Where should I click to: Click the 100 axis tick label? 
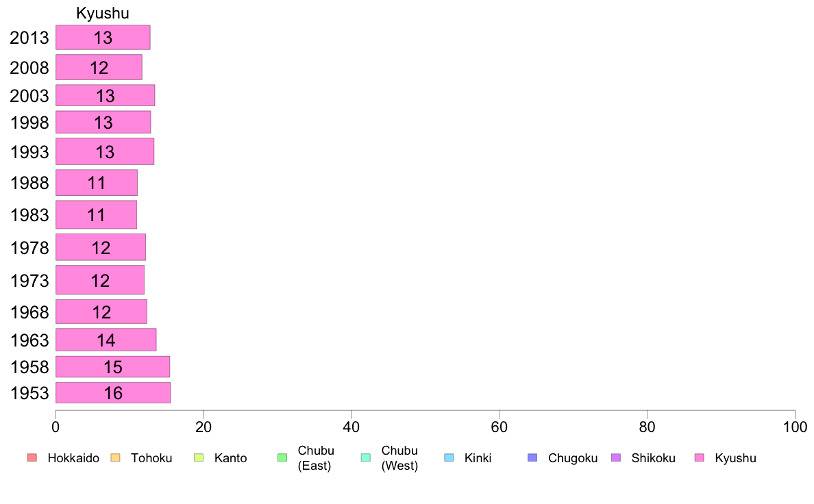click(x=795, y=427)
